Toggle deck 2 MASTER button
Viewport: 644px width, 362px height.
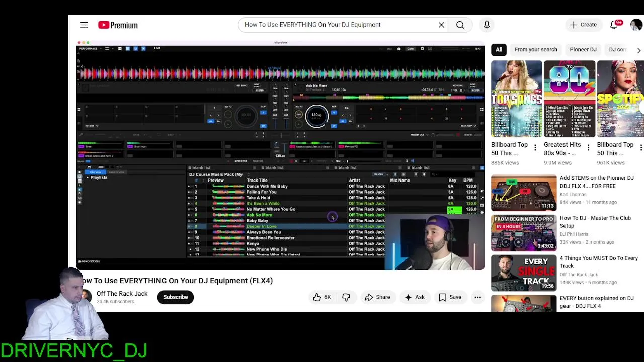475,90
